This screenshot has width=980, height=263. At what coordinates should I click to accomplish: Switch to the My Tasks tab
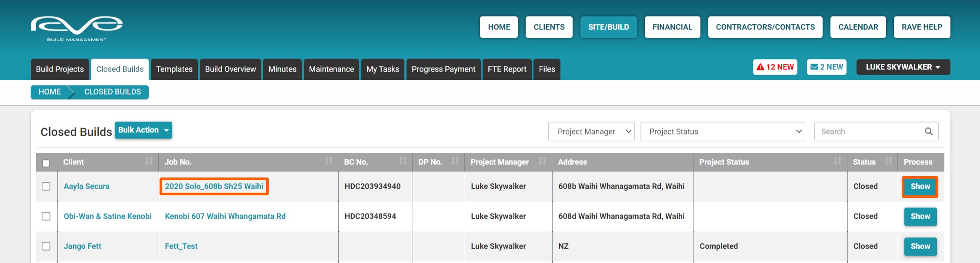coord(383,69)
